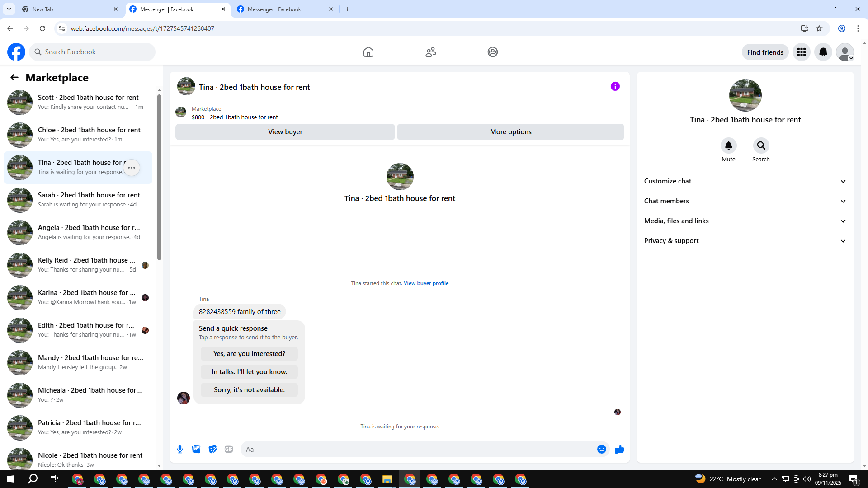
Task: Mute the Tina conversation
Action: click(729, 145)
